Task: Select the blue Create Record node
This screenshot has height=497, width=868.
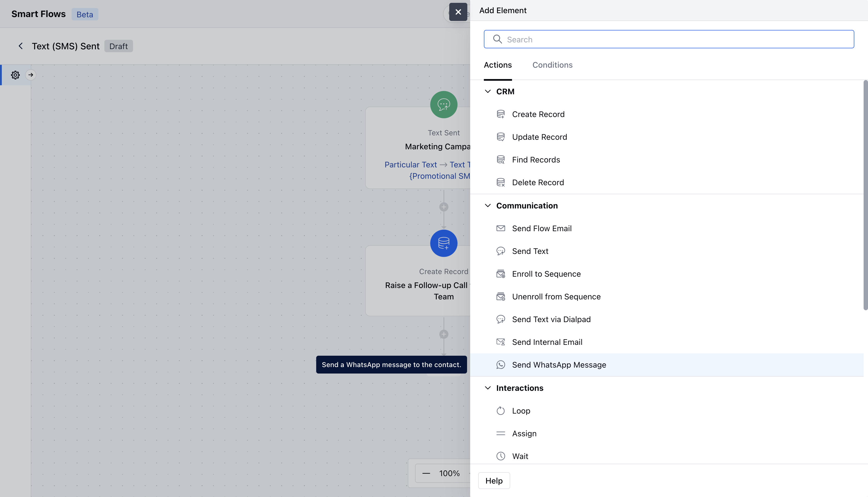Action: pos(443,243)
